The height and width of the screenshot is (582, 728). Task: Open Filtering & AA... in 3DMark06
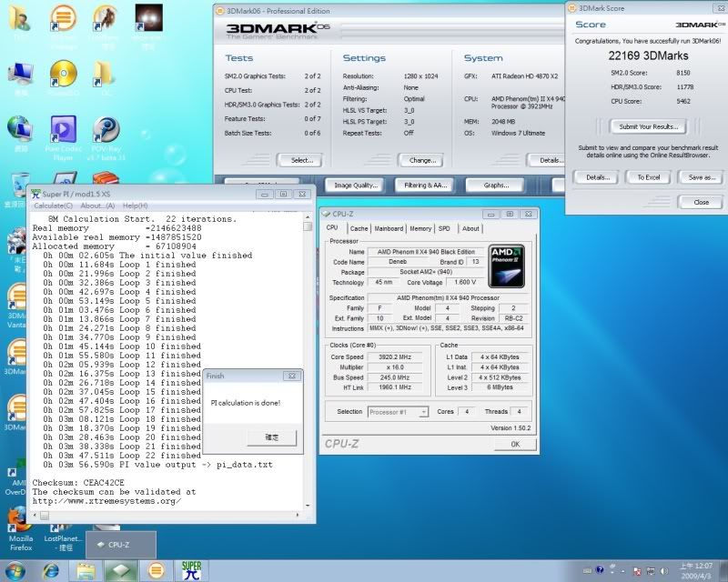[x=425, y=186]
